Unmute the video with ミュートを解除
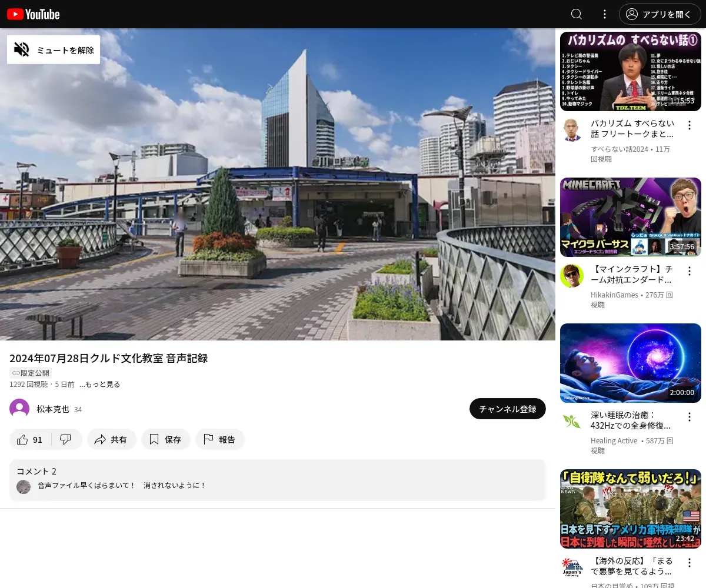Image resolution: width=706 pixels, height=588 pixels. click(54, 49)
